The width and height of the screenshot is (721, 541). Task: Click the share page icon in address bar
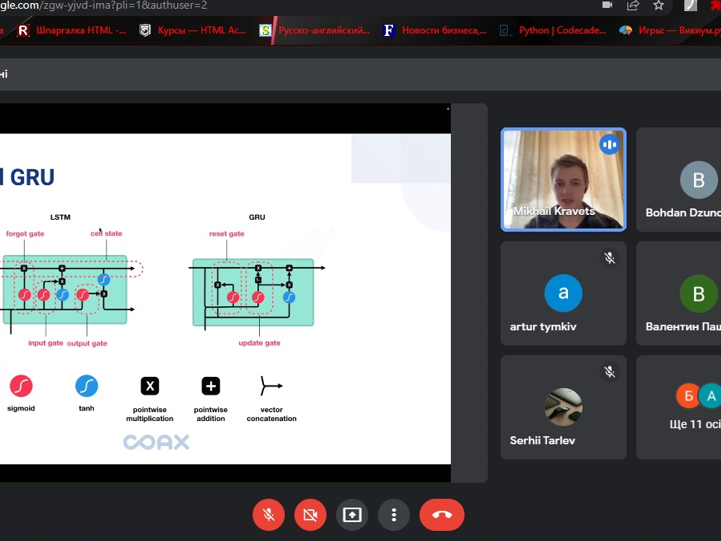[x=633, y=6]
